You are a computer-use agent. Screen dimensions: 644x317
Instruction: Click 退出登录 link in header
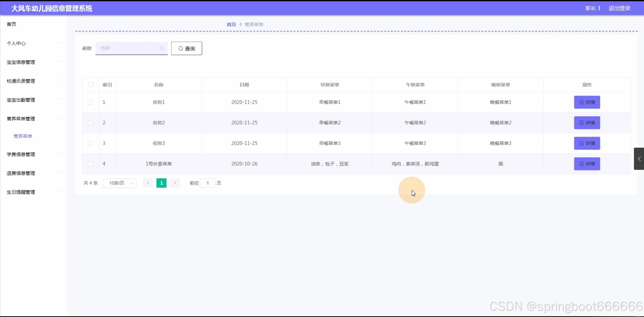(x=619, y=8)
